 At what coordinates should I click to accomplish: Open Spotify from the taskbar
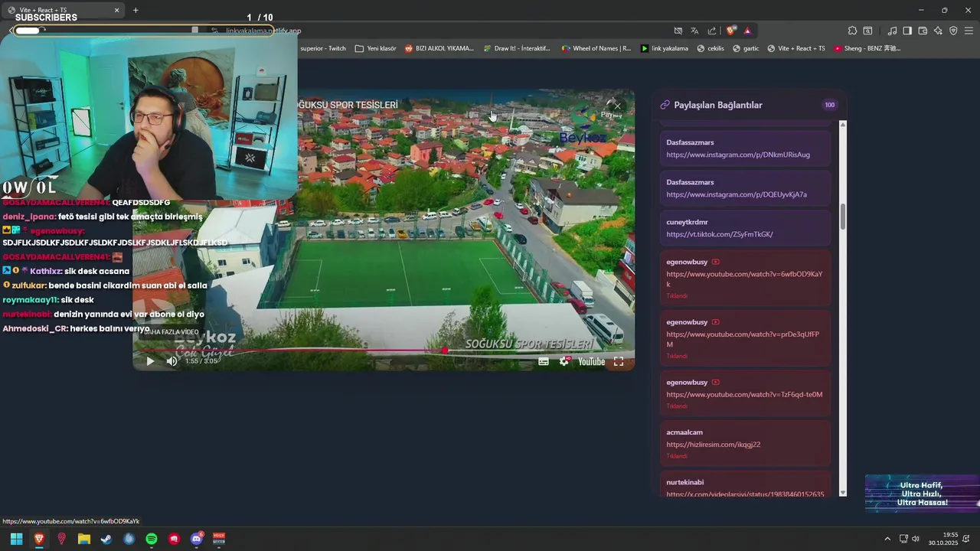click(152, 539)
